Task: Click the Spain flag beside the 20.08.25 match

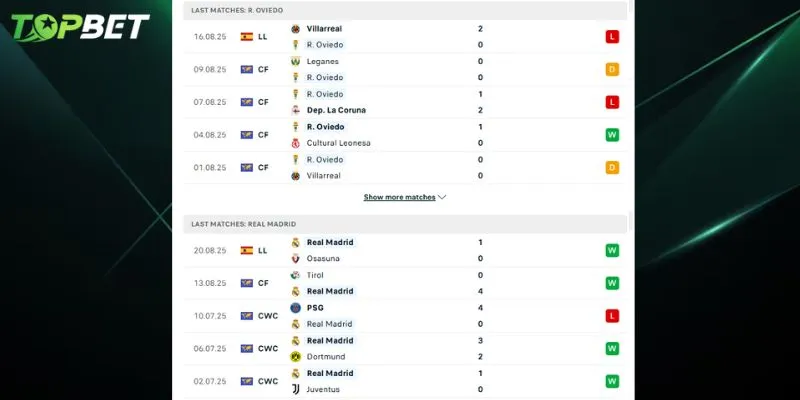Action: click(x=246, y=251)
